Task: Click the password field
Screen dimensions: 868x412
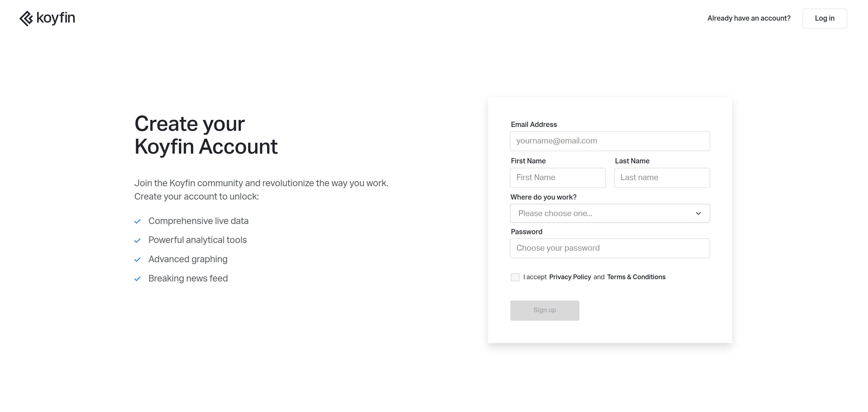Action: pyautogui.click(x=610, y=248)
